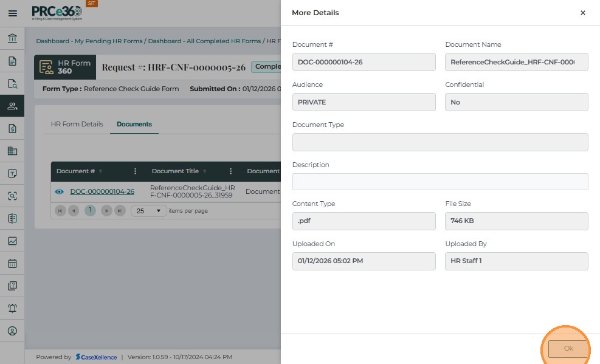The height and width of the screenshot is (364, 600).
Task: Close the More Details panel
Action: pyautogui.click(x=583, y=13)
